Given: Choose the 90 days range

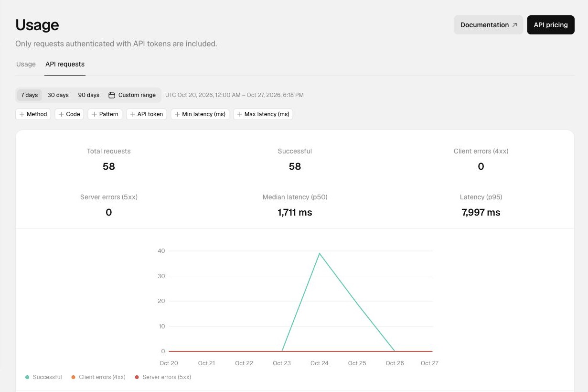Looking at the screenshot, I should coord(89,95).
